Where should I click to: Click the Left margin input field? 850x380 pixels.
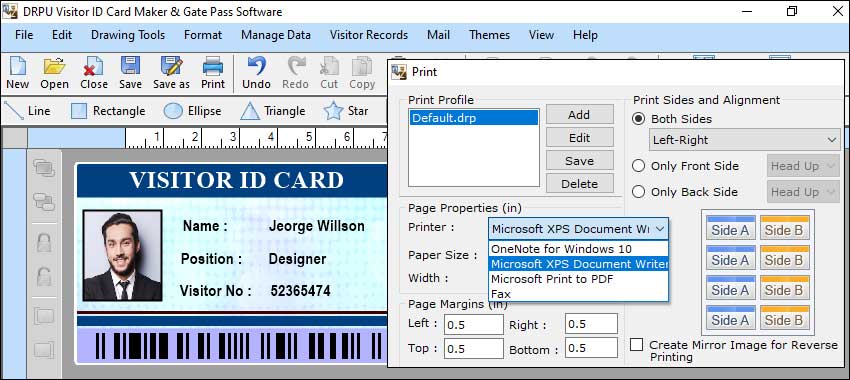click(474, 324)
